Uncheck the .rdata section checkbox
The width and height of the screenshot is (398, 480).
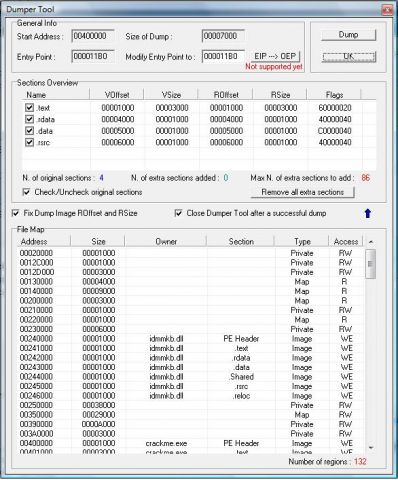[29, 119]
